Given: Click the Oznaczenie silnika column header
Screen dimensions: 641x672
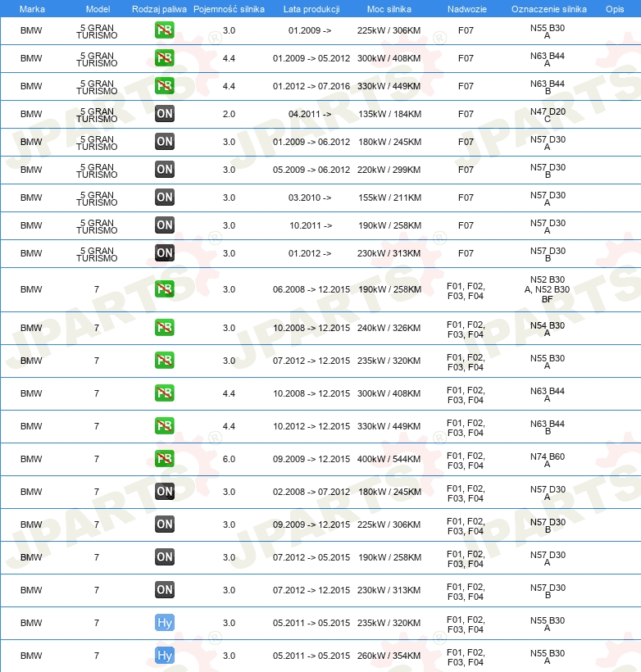Looking at the screenshot, I should pos(549,9).
